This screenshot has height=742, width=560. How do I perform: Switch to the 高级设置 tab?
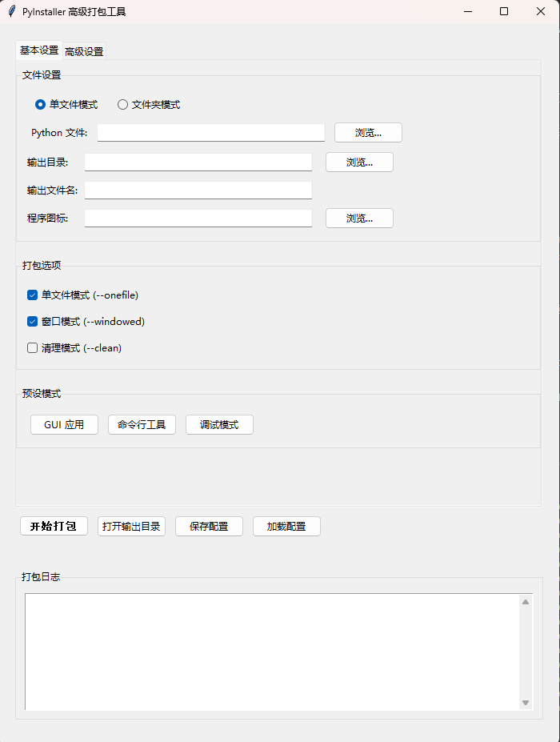pyautogui.click(x=84, y=51)
